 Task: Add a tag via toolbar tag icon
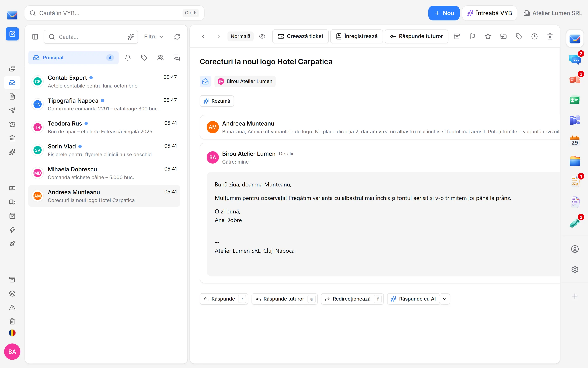coord(519,37)
